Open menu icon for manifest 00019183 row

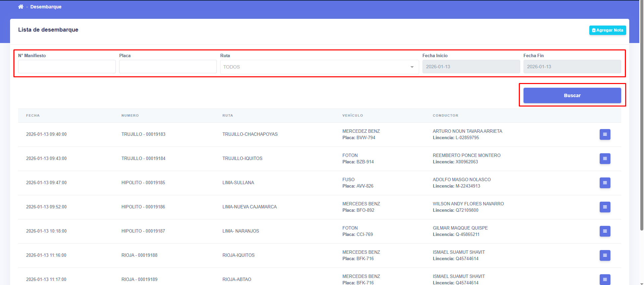pyautogui.click(x=605, y=134)
